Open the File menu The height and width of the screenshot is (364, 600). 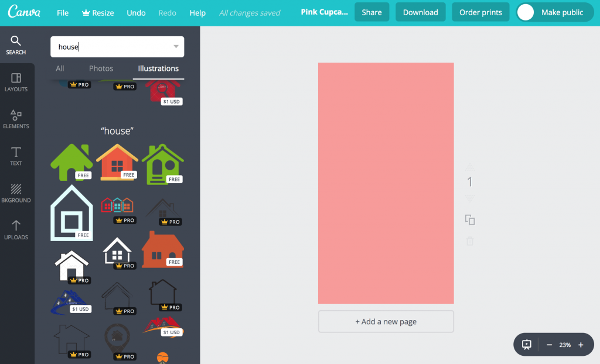pos(62,12)
